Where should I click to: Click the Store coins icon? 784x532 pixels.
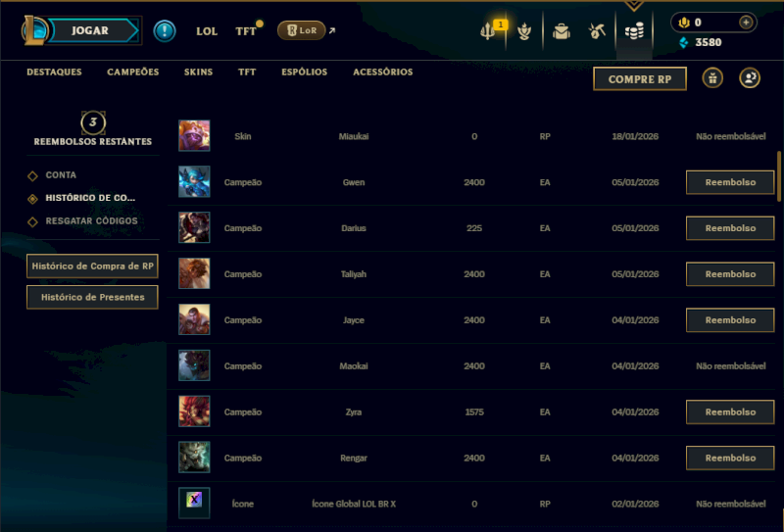pyautogui.click(x=634, y=31)
